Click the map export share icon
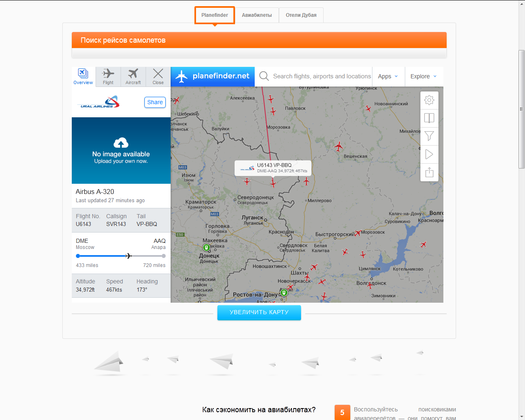This screenshot has width=525, height=420. 429,172
